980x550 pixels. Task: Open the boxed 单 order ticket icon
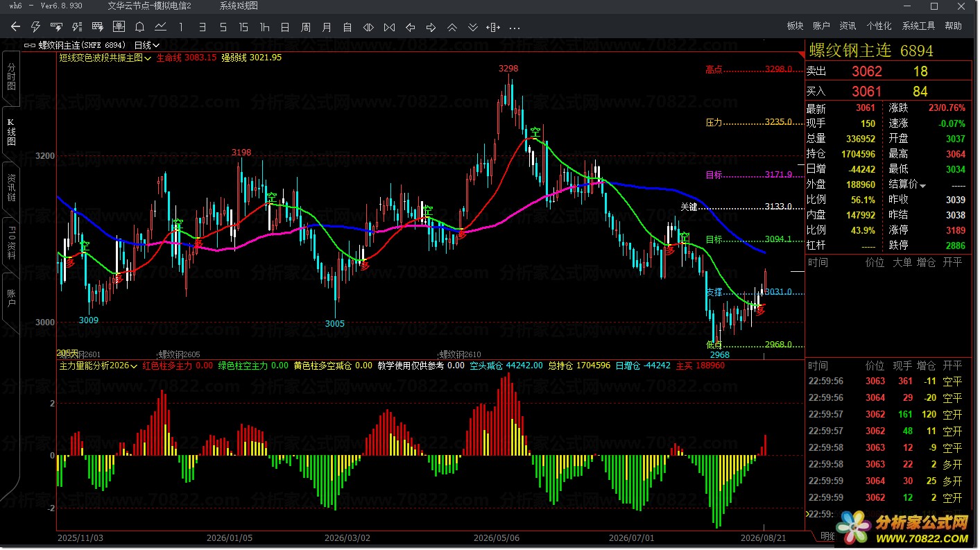coord(119,27)
